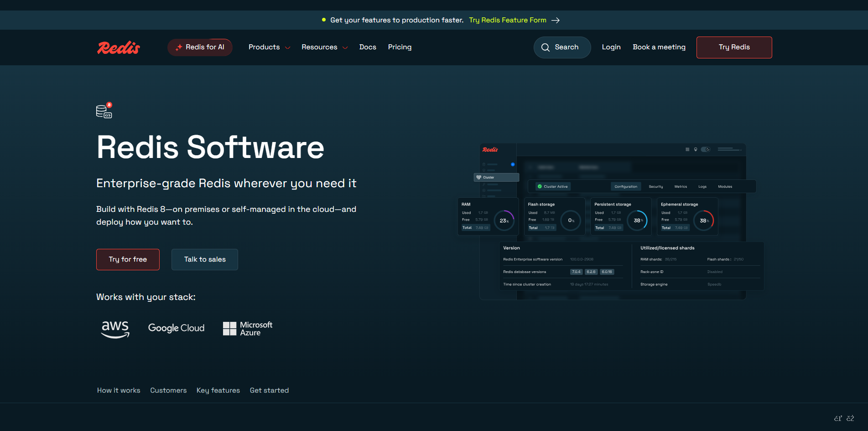Click the Cluster Active status badge
The image size is (868, 431).
tap(553, 186)
